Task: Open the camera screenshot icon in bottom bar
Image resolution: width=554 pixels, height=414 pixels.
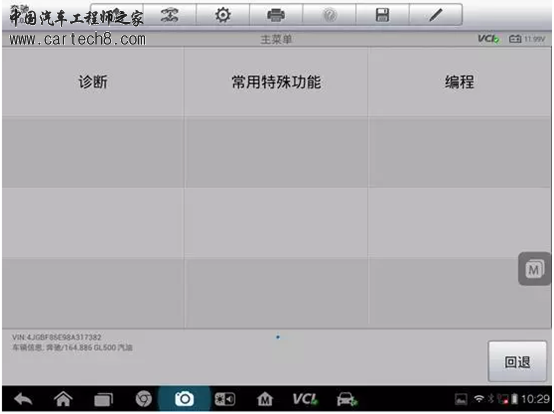Action: click(x=184, y=400)
